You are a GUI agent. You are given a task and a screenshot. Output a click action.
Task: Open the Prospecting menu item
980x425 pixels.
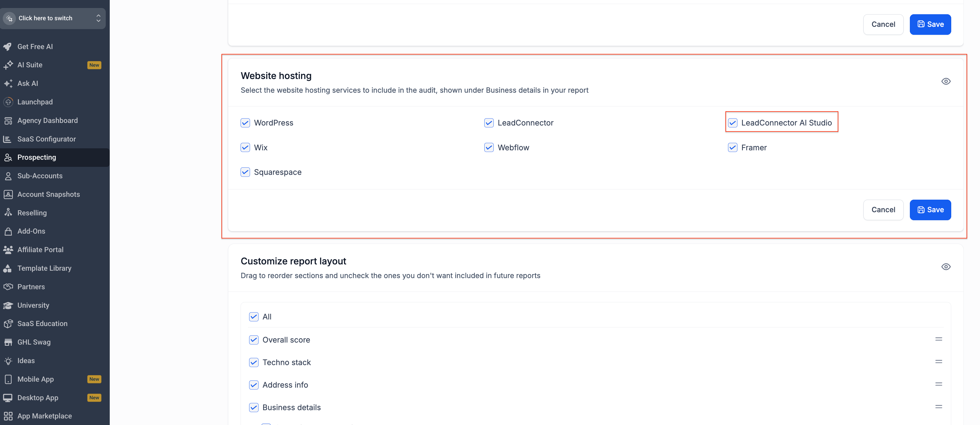55,158
